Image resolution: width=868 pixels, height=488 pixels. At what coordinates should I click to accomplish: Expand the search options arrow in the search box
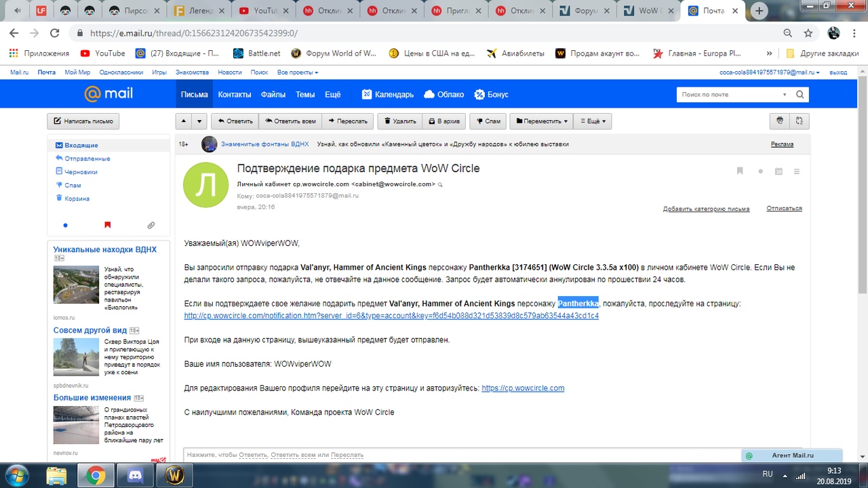(x=785, y=95)
